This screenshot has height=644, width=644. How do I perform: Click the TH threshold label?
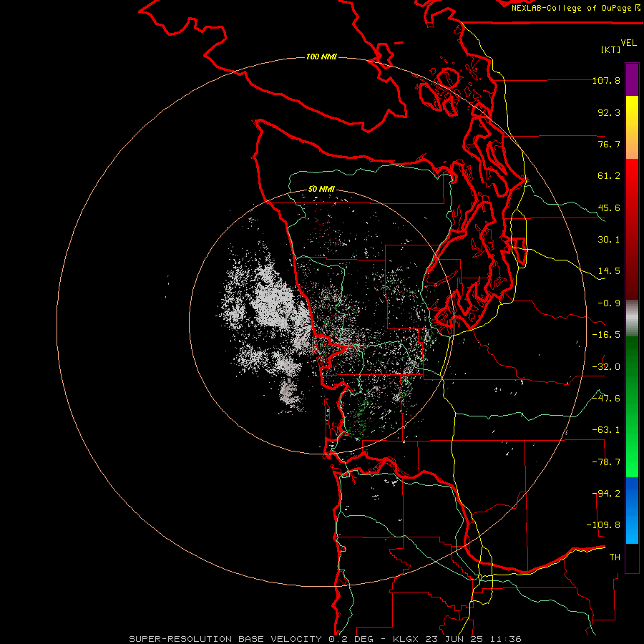615,557
